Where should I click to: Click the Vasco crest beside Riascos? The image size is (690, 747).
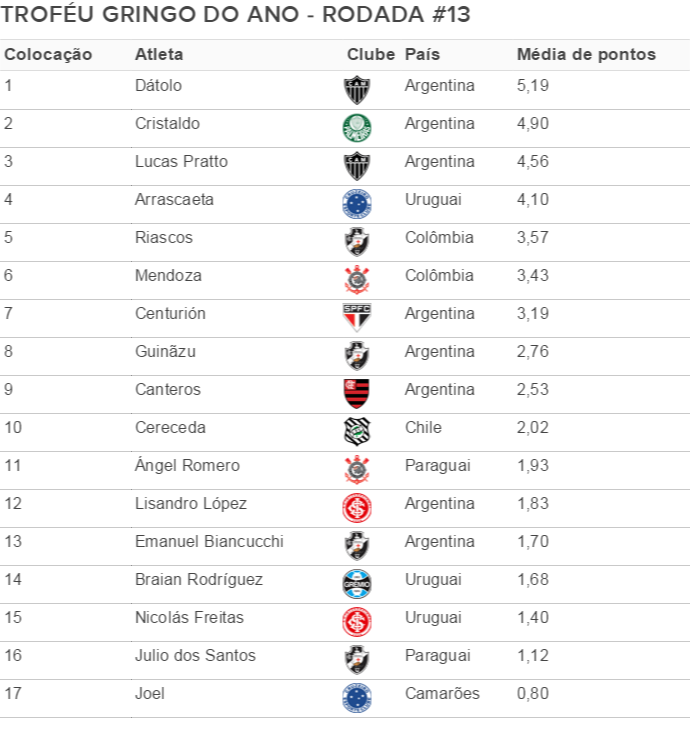(357, 242)
